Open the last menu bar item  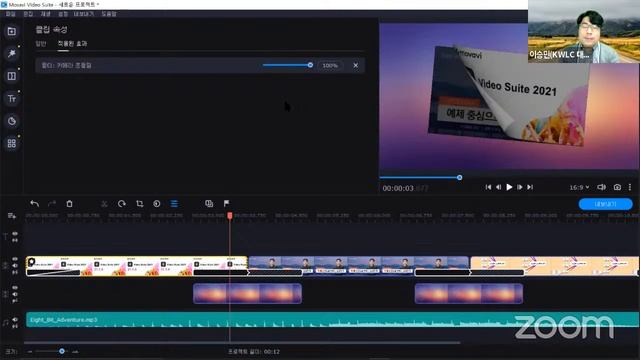[109, 14]
